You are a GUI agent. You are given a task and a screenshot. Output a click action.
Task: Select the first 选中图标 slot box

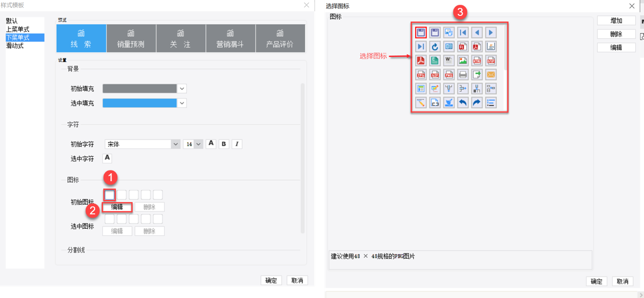click(109, 219)
